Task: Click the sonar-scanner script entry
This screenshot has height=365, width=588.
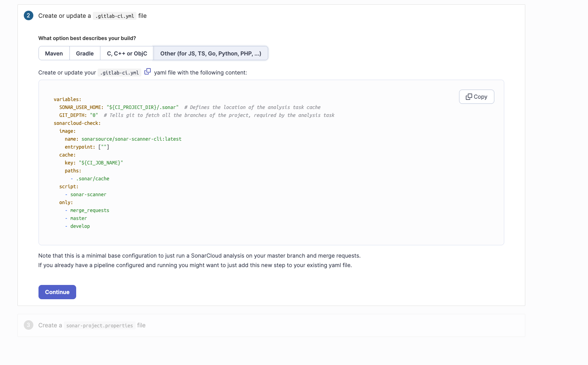Action: pos(88,195)
